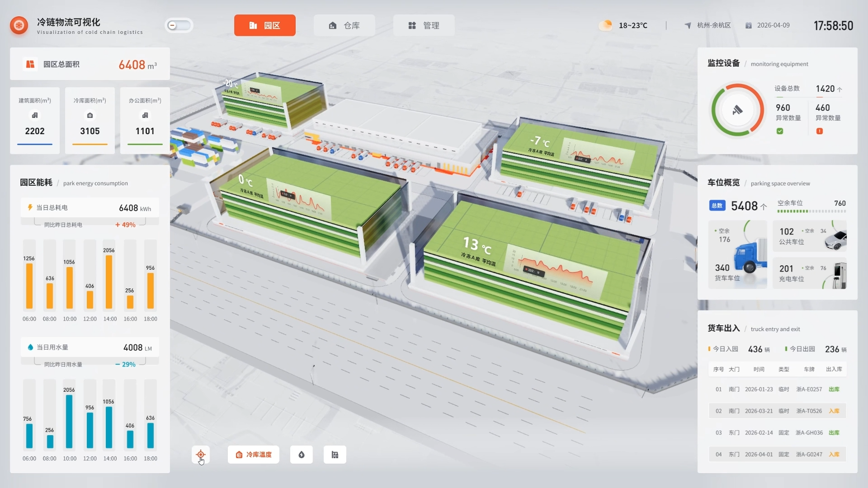Click the calendar icon beside 2026-04-09
The height and width of the screenshot is (488, 868).
(749, 25)
